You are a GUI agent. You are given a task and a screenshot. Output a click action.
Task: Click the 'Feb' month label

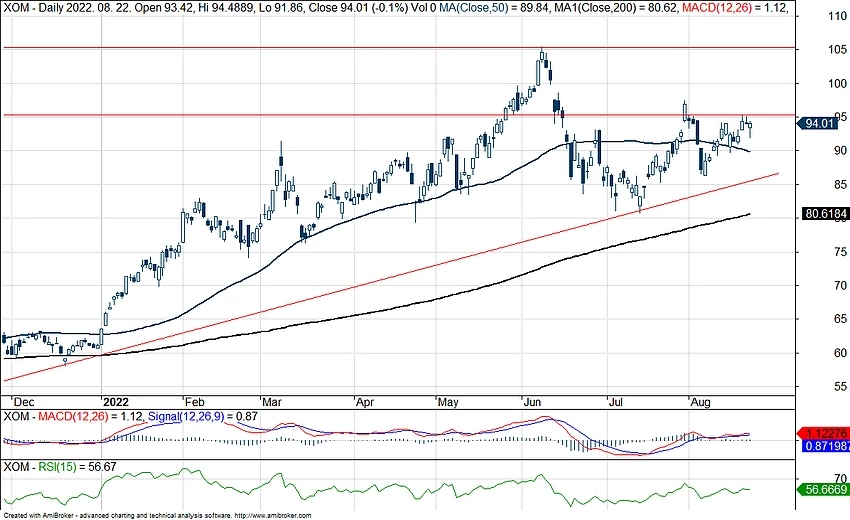[195, 402]
